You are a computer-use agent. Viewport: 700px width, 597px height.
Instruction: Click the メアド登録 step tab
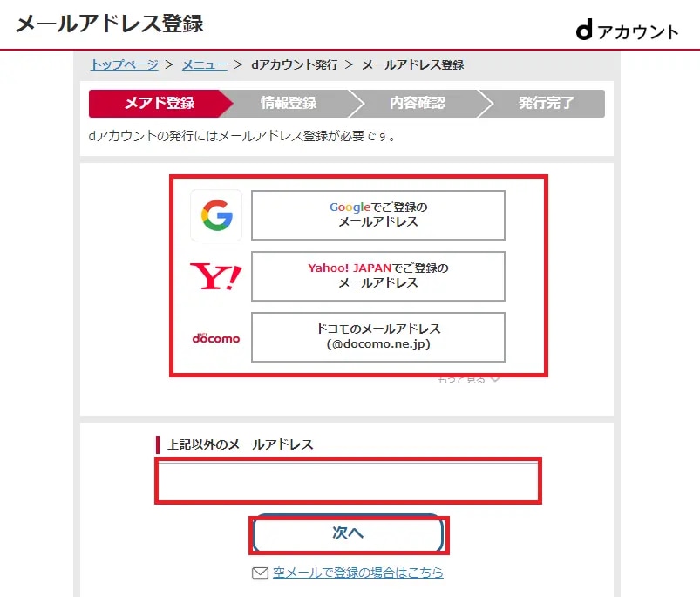pyautogui.click(x=160, y=104)
